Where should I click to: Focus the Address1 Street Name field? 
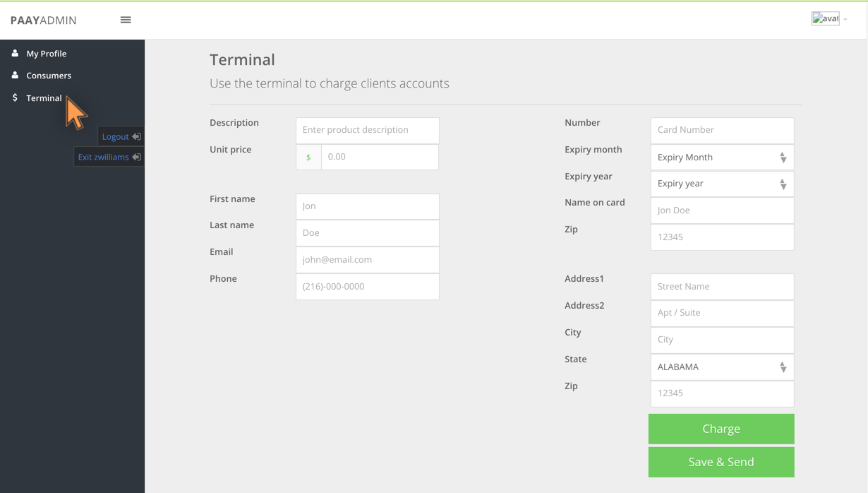722,286
